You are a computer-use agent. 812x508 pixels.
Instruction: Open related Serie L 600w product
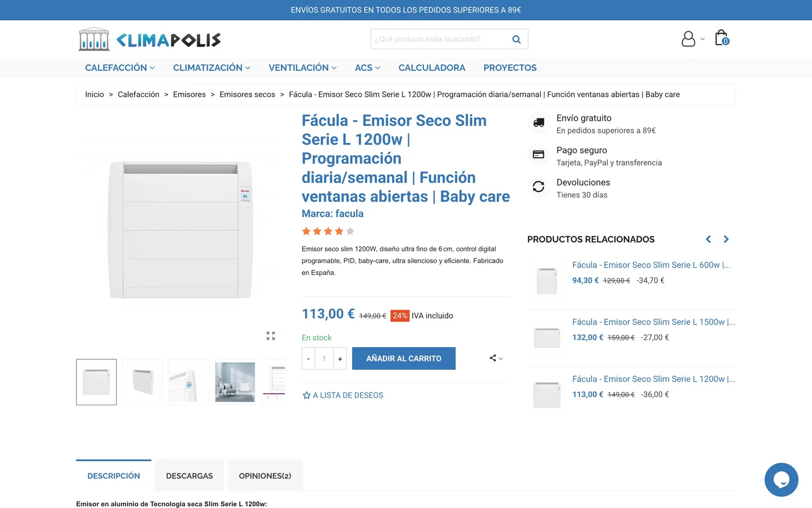coord(651,265)
